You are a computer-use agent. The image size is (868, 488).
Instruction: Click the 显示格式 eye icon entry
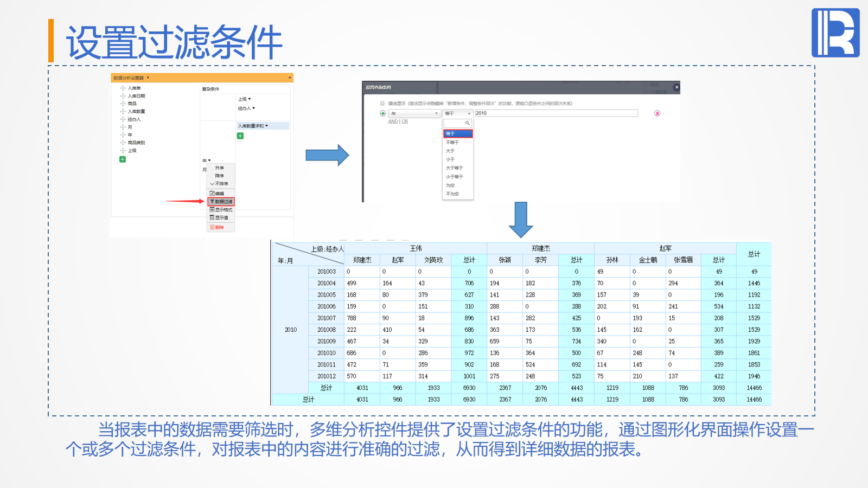point(221,210)
